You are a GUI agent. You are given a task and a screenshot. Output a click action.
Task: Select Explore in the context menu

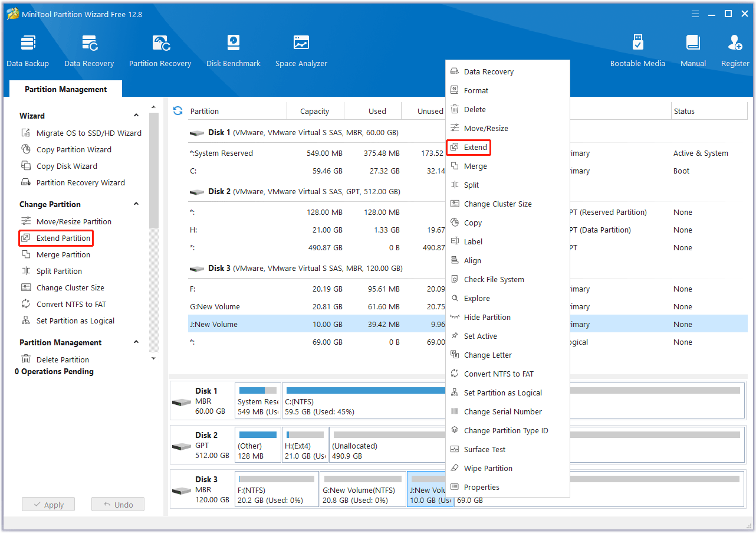tap(507, 298)
